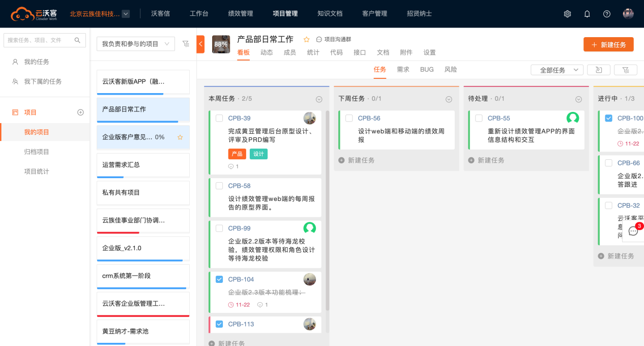Click the filter icon above the task board
Image resolution: width=644 pixels, height=346 pixels.
(626, 69)
